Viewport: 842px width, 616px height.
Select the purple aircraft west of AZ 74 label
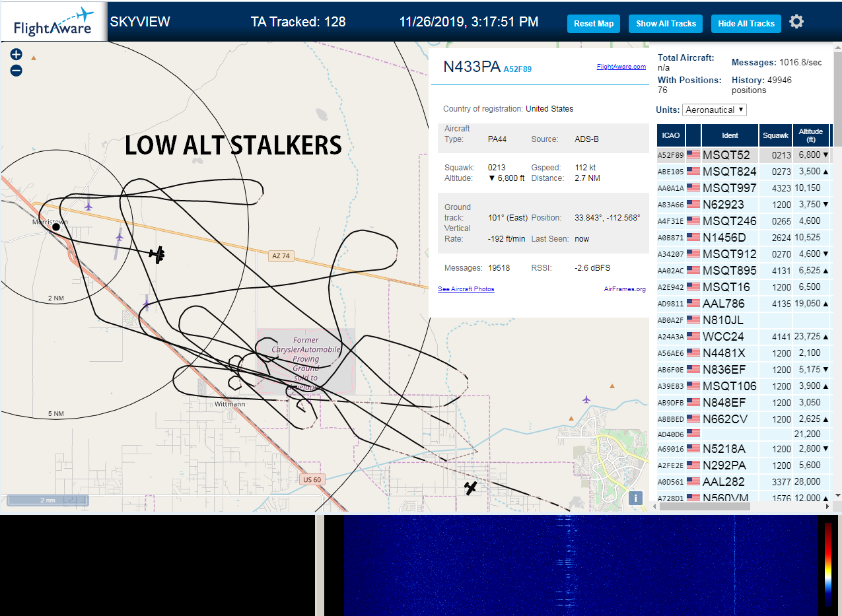pyautogui.click(x=119, y=236)
